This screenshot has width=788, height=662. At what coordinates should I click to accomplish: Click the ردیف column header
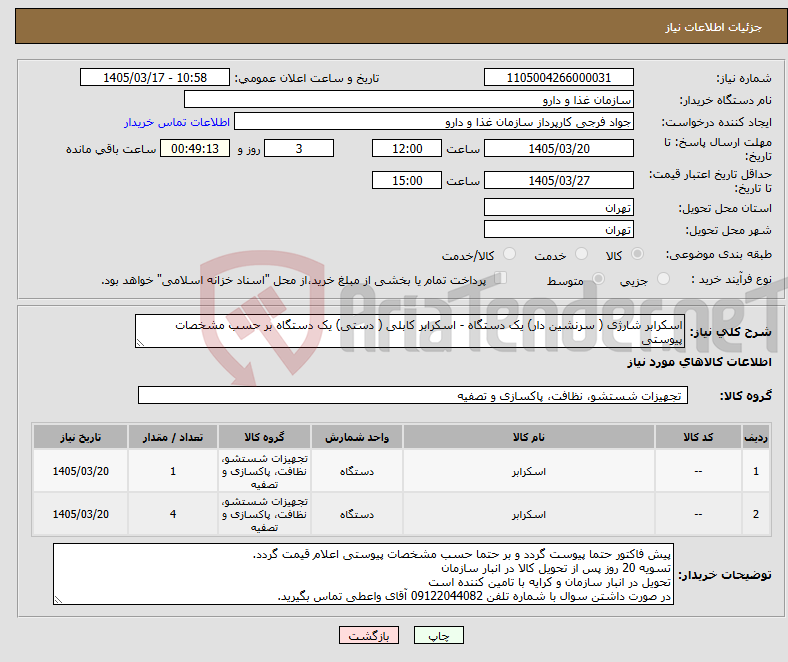(756, 437)
